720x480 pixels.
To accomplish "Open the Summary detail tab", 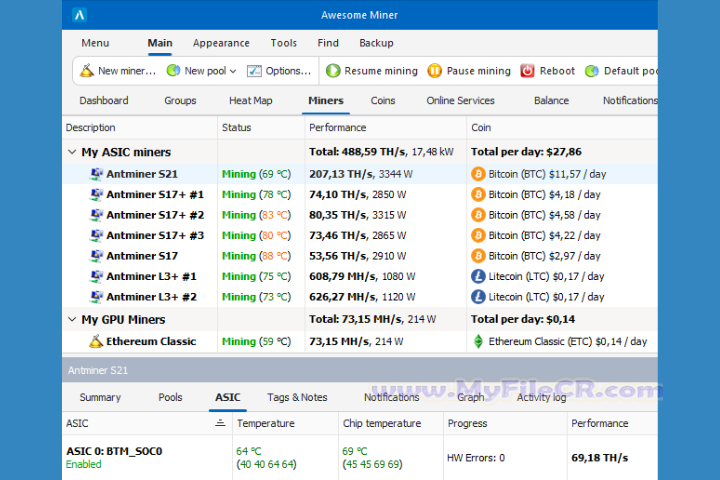I will (x=100, y=397).
